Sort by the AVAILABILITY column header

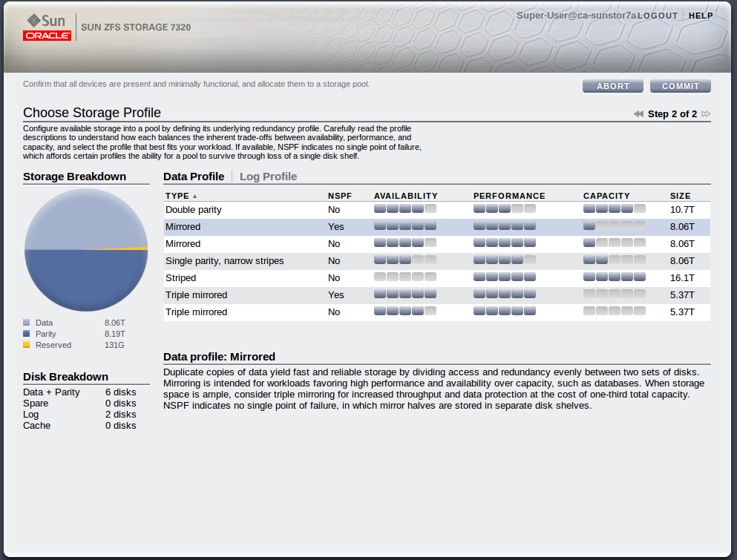405,197
